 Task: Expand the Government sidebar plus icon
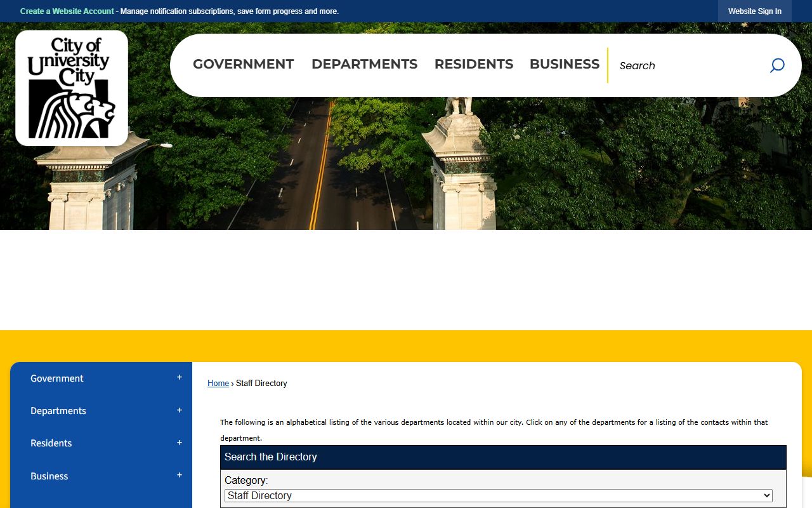[180, 377]
